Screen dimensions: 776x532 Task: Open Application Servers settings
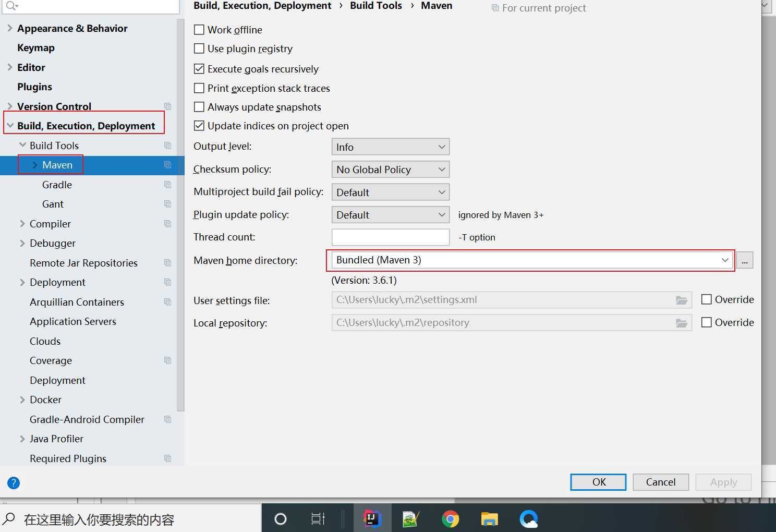pos(73,321)
